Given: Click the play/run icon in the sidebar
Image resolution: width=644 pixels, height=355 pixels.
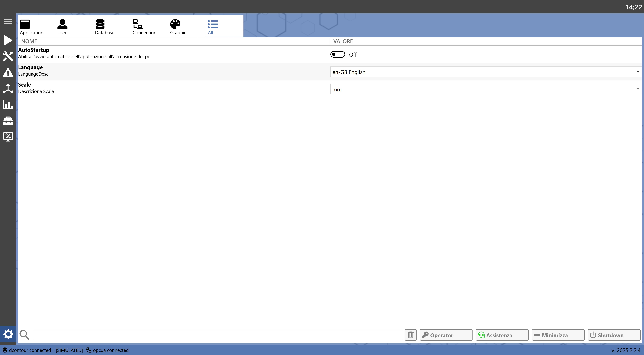Looking at the screenshot, I should coord(8,40).
